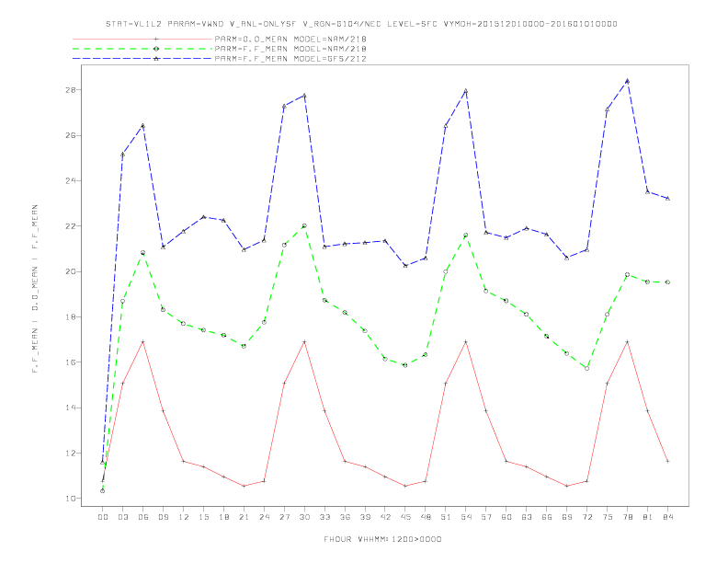Click blue GFS triangle marker at hour 78
The image size is (728, 563).
[x=627, y=81]
